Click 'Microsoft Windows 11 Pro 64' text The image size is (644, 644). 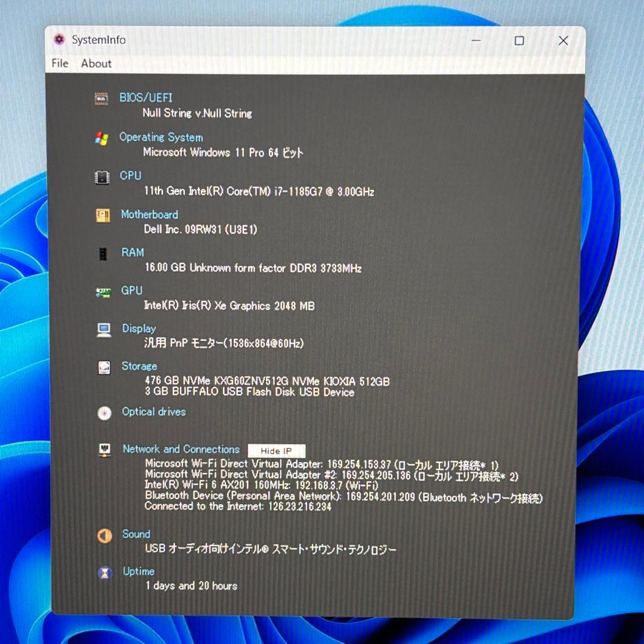coord(210,153)
